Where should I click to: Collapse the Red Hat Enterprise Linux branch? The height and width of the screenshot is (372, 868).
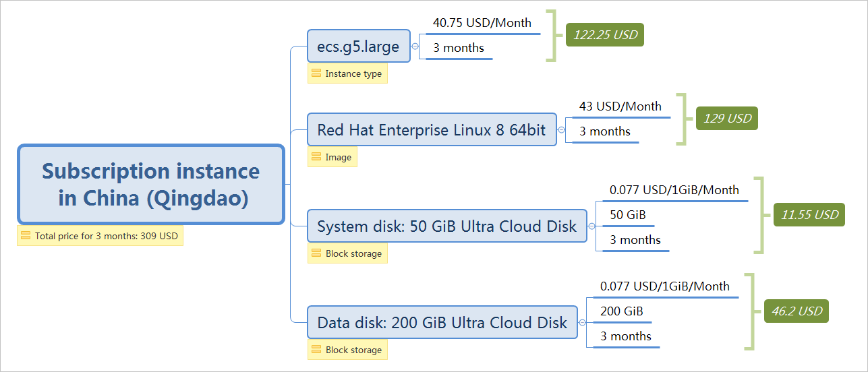click(561, 130)
